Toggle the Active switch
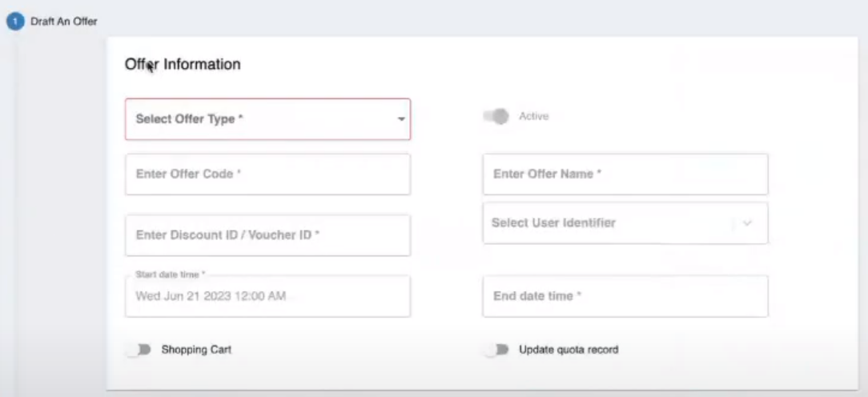The image size is (868, 397). coord(497,117)
